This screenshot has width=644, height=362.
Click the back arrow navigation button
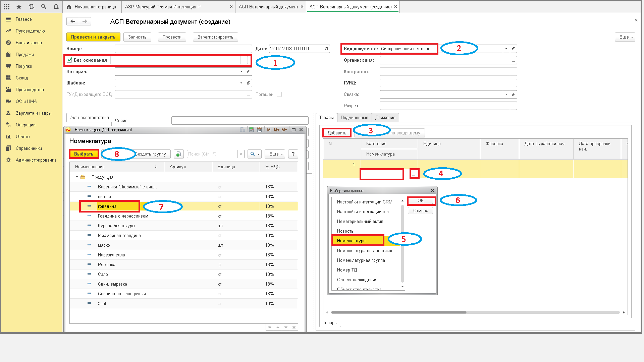pyautogui.click(x=73, y=21)
